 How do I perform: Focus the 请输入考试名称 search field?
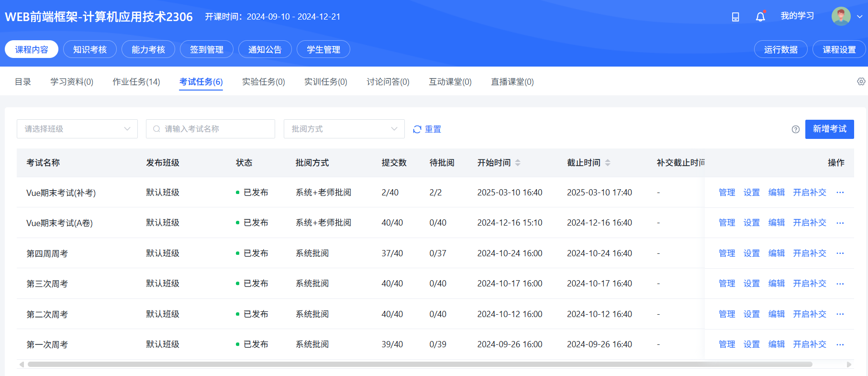tap(211, 129)
